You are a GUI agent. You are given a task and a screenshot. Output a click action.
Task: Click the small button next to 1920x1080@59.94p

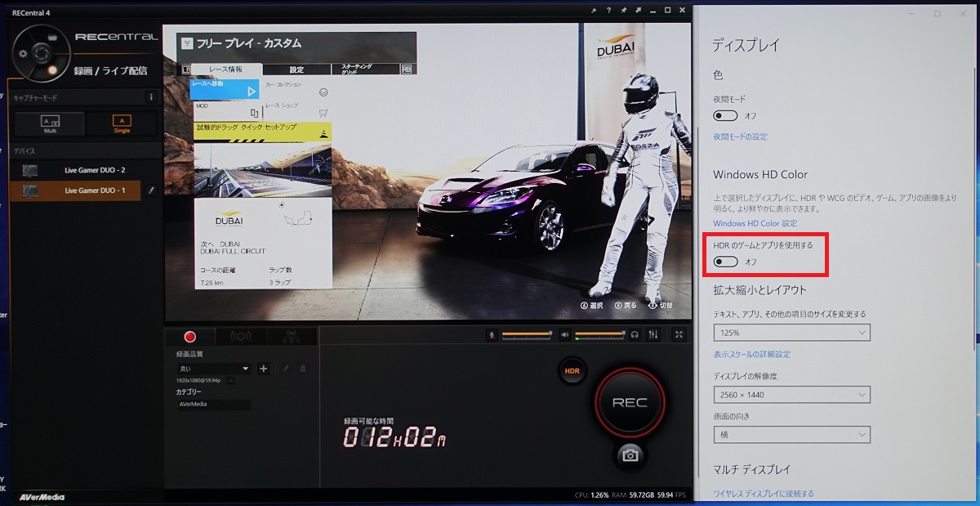[231, 381]
